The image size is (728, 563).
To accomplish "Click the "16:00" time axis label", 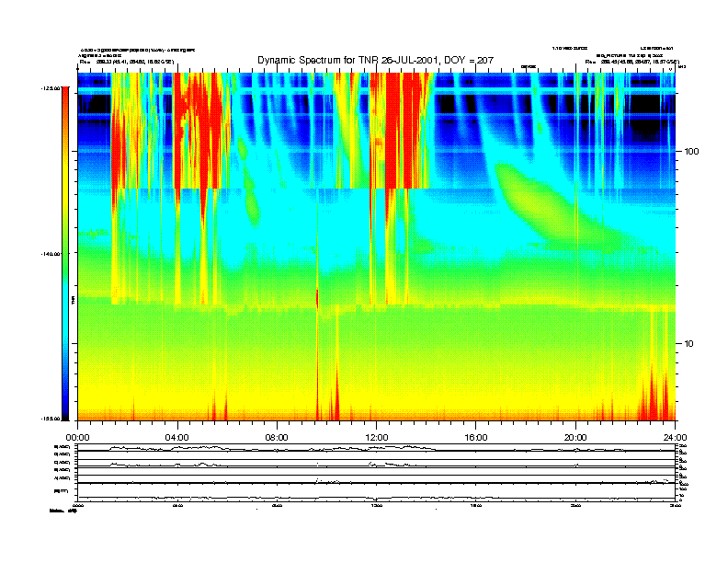I will point(476,437).
